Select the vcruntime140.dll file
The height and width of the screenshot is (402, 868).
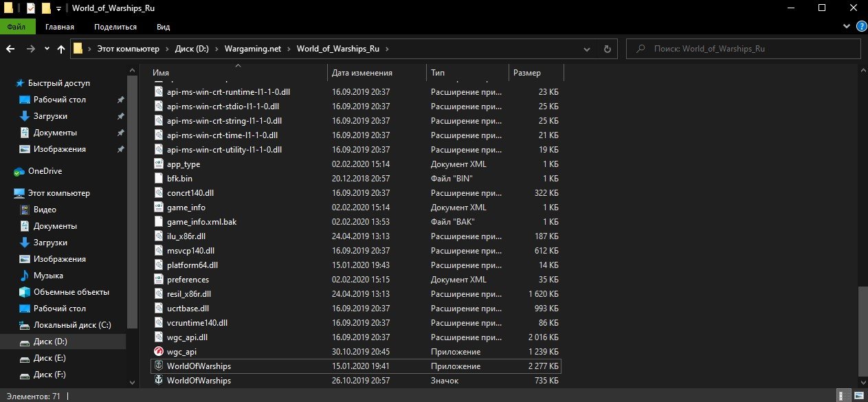[x=356, y=323]
